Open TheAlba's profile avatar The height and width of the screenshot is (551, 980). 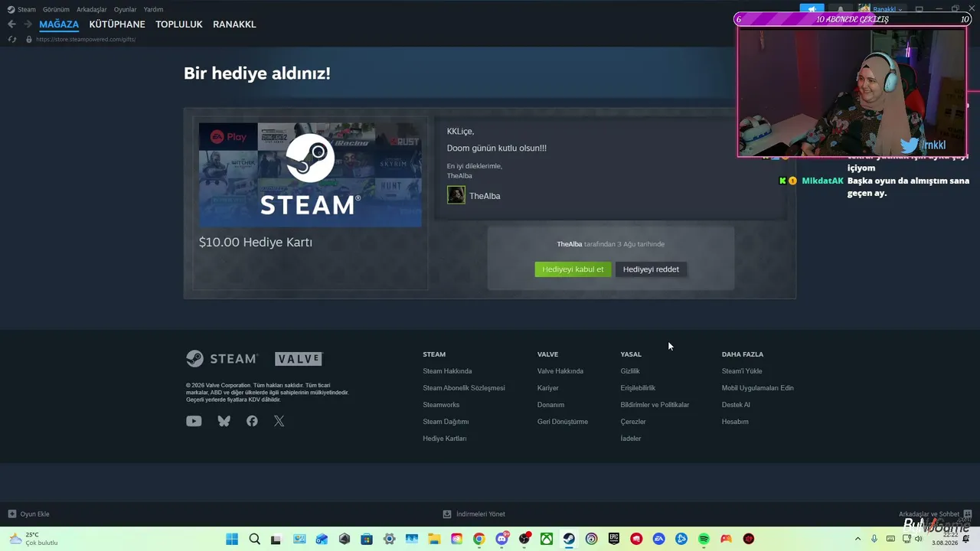point(456,195)
